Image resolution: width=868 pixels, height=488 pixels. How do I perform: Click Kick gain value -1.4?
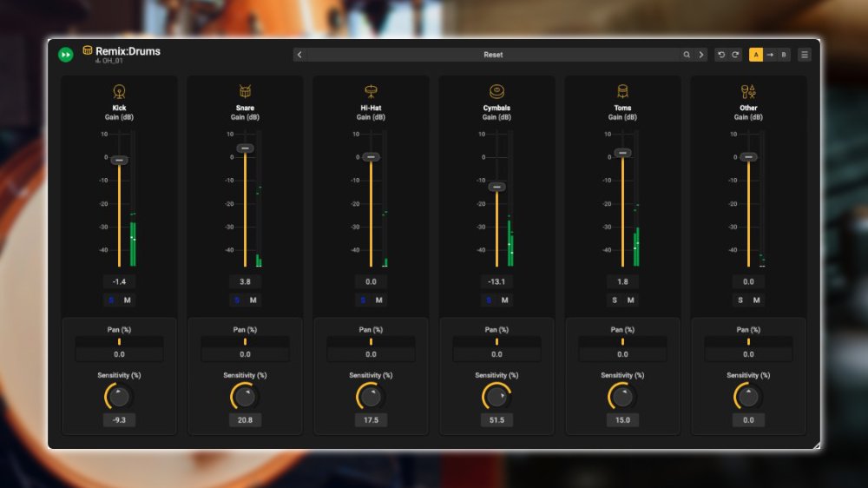119,281
